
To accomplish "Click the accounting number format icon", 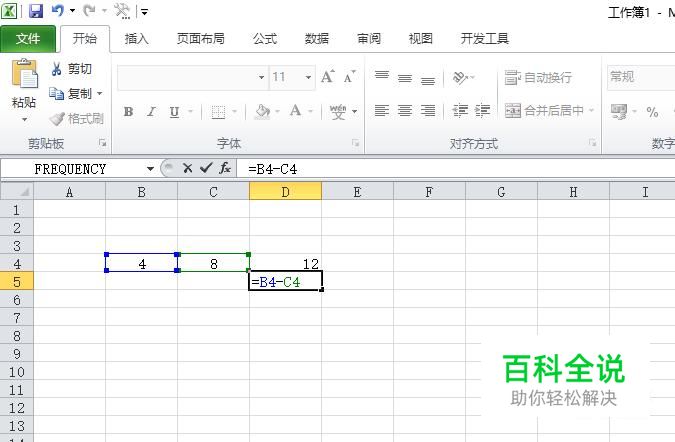I will point(619,112).
